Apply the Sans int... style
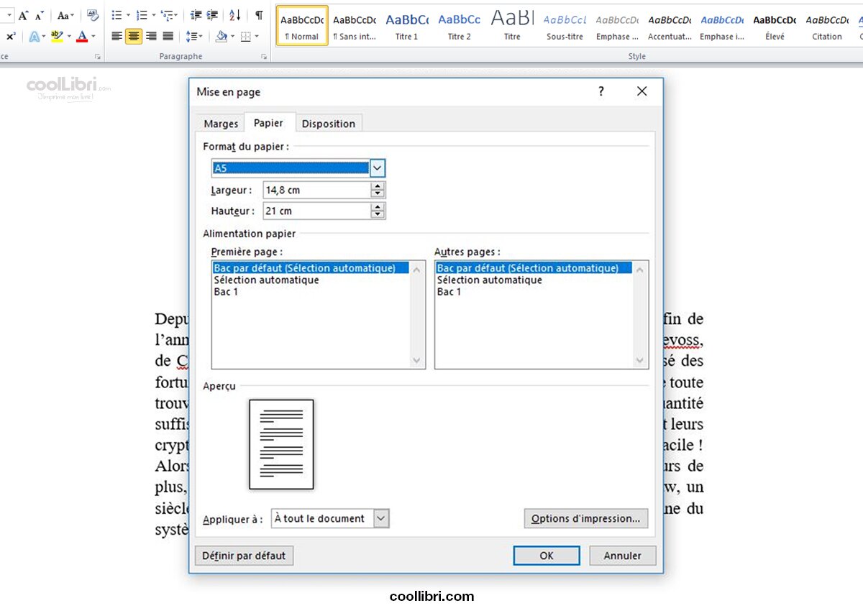The image size is (863, 616). click(x=355, y=26)
